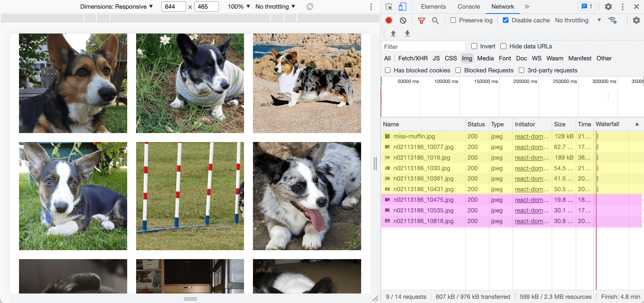Toggle the red network filter icon
644x303 pixels.
[421, 20]
